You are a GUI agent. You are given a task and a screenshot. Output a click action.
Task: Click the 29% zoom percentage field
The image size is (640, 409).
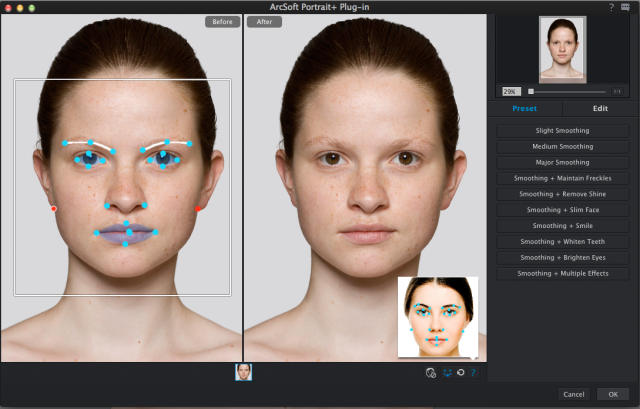tap(511, 91)
